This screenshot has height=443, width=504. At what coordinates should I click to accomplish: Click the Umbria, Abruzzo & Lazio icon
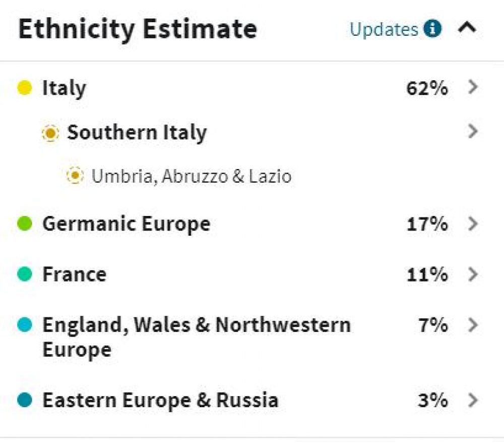[x=75, y=176]
